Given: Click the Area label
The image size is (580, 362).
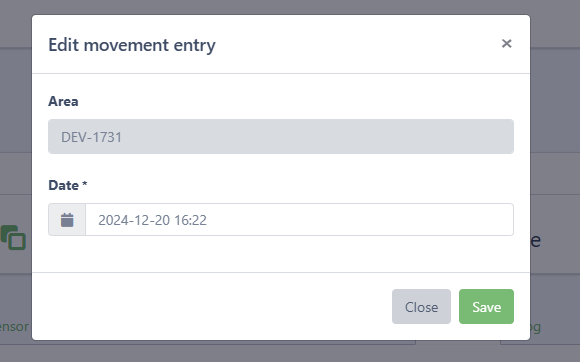Looking at the screenshot, I should [x=63, y=101].
